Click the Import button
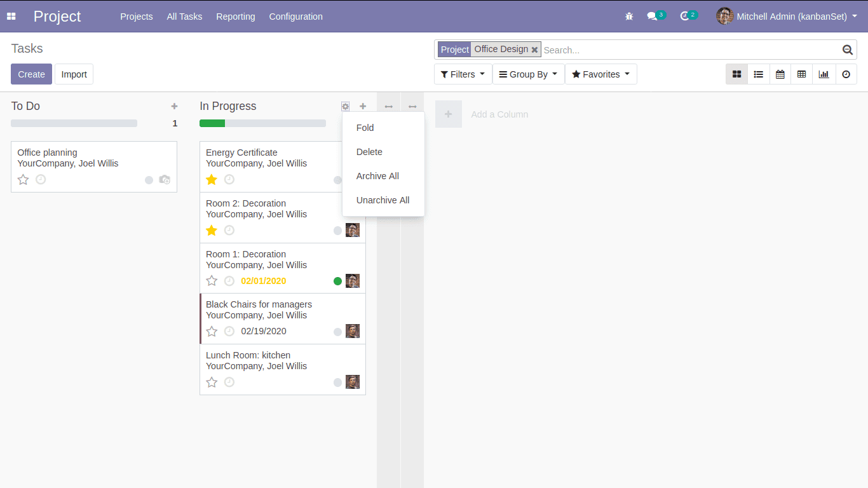This screenshot has height=488, width=868. pos(74,74)
